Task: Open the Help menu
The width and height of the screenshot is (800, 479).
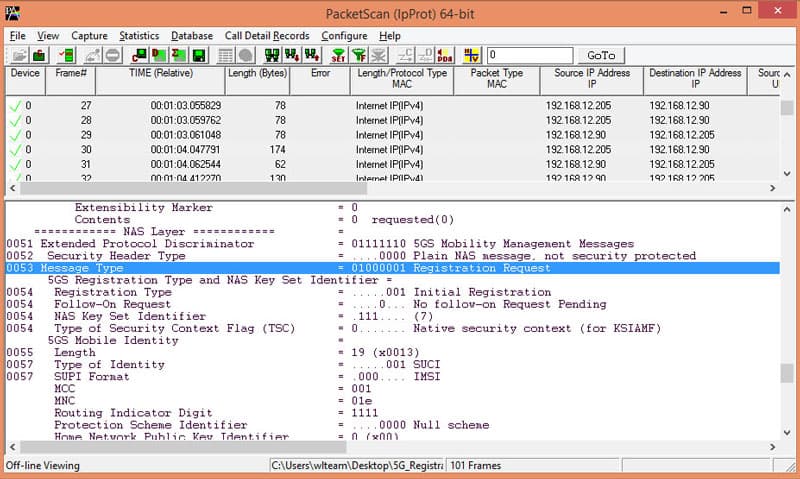Action: click(390, 36)
